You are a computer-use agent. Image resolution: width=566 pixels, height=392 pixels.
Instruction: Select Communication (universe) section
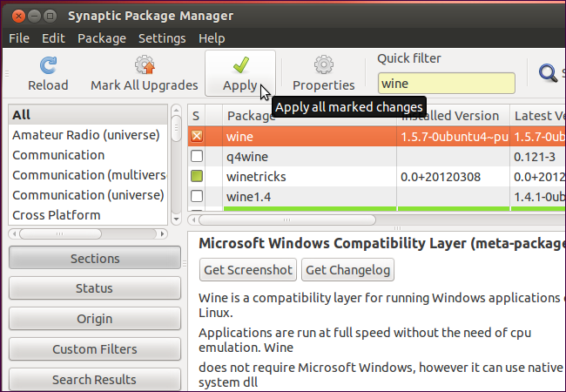[x=88, y=195]
